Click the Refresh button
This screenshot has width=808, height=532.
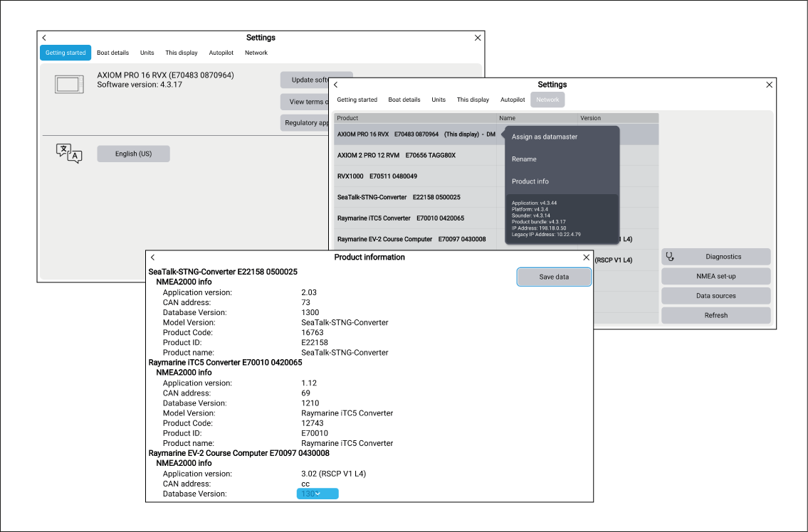click(715, 315)
